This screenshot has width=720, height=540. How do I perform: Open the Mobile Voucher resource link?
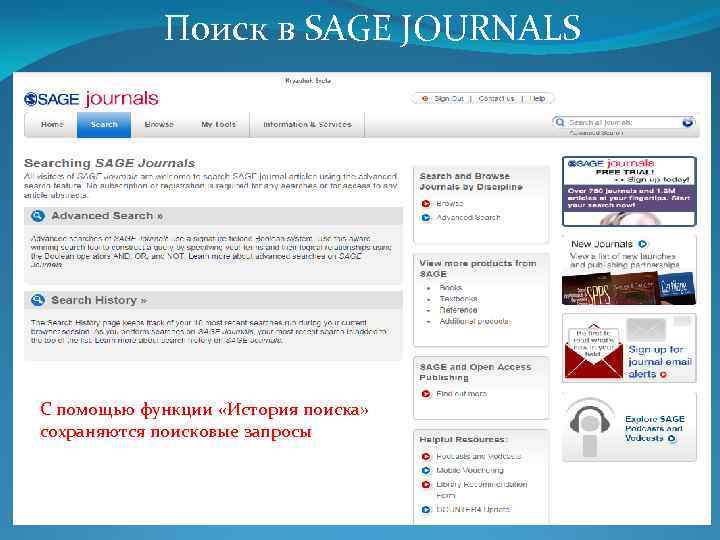(470, 471)
